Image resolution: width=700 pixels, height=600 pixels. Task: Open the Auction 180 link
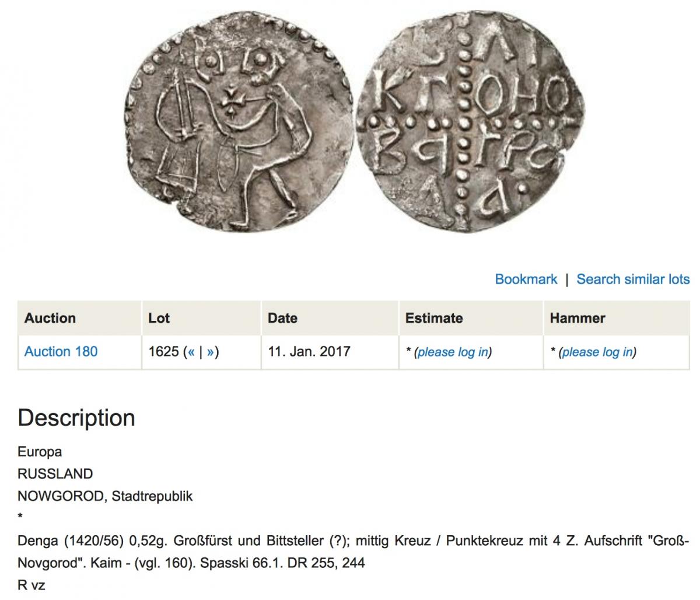[x=61, y=351]
